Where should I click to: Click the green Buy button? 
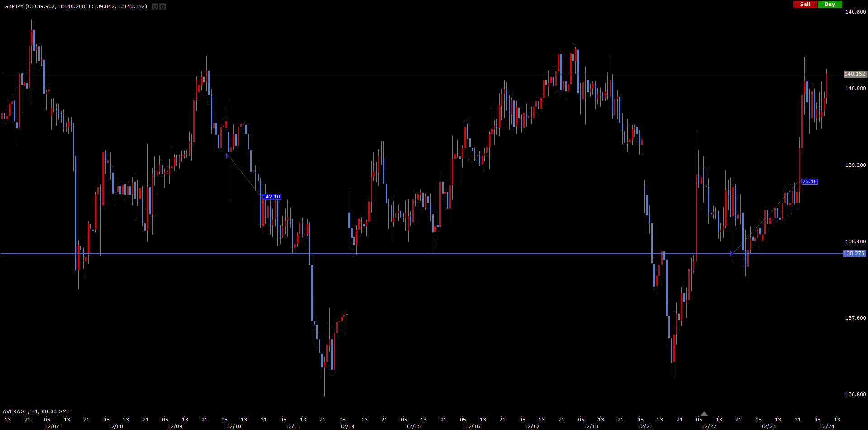830,4
